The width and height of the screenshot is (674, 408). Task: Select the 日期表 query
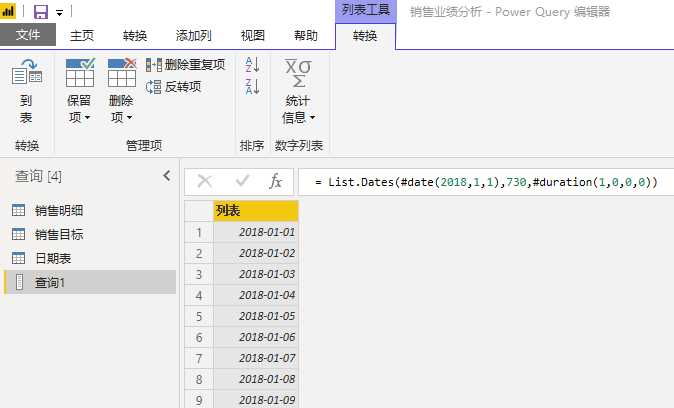(x=89, y=258)
